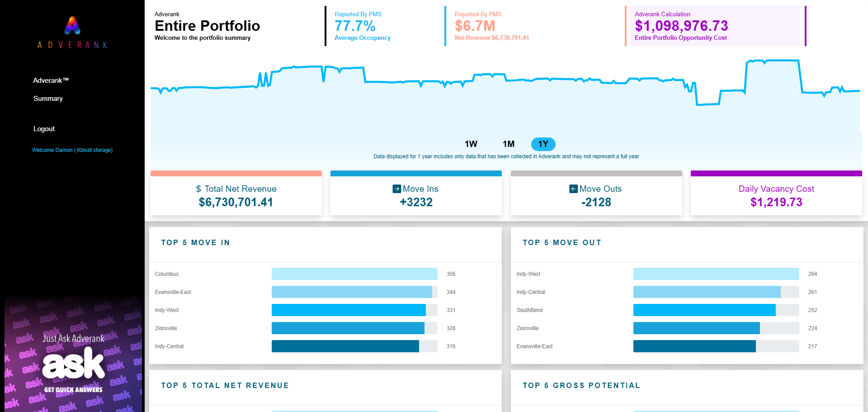Click the dollar sign on Total Net Revenue
This screenshot has width=868, height=412.
tap(198, 189)
